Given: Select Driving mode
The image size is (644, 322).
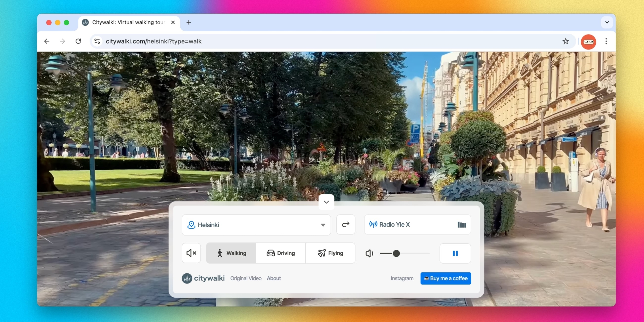Looking at the screenshot, I should tap(281, 253).
